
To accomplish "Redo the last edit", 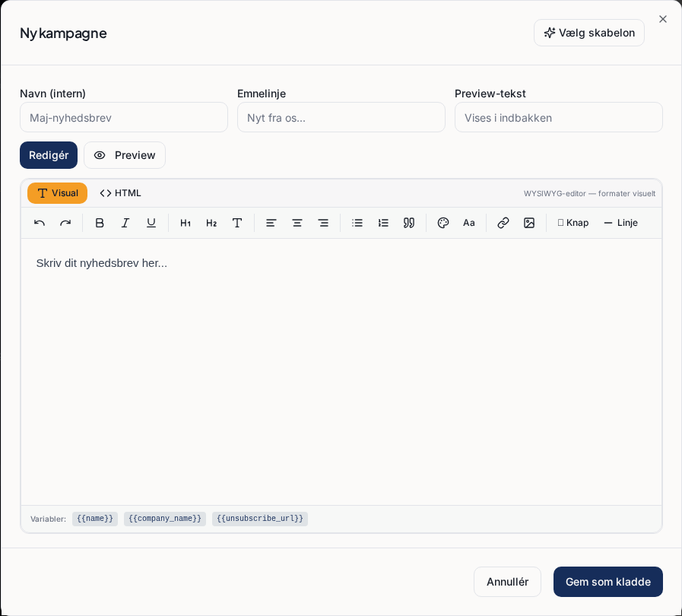I will [x=65, y=223].
